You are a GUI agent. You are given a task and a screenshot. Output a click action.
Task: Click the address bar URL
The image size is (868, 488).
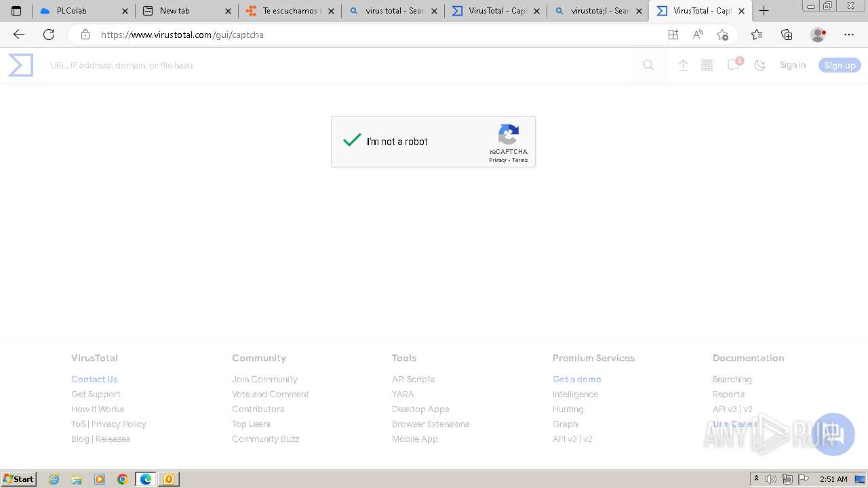pyautogui.click(x=182, y=35)
